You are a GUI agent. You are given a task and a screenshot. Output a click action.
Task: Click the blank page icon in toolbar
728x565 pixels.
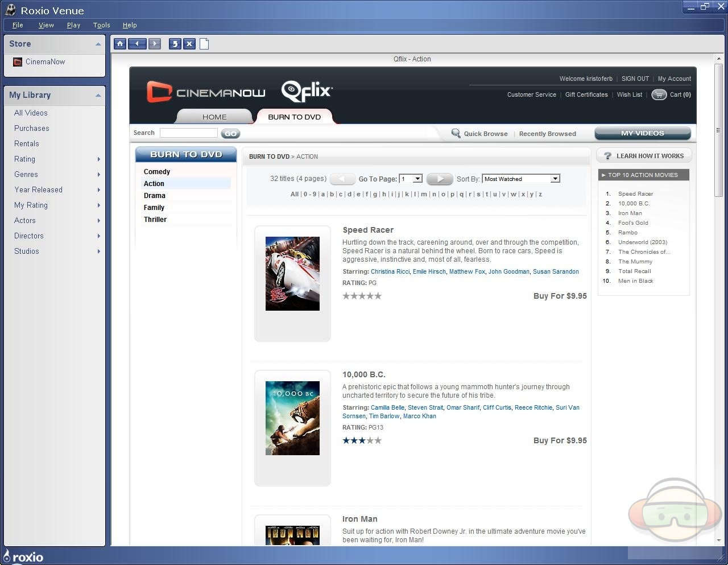click(x=204, y=44)
